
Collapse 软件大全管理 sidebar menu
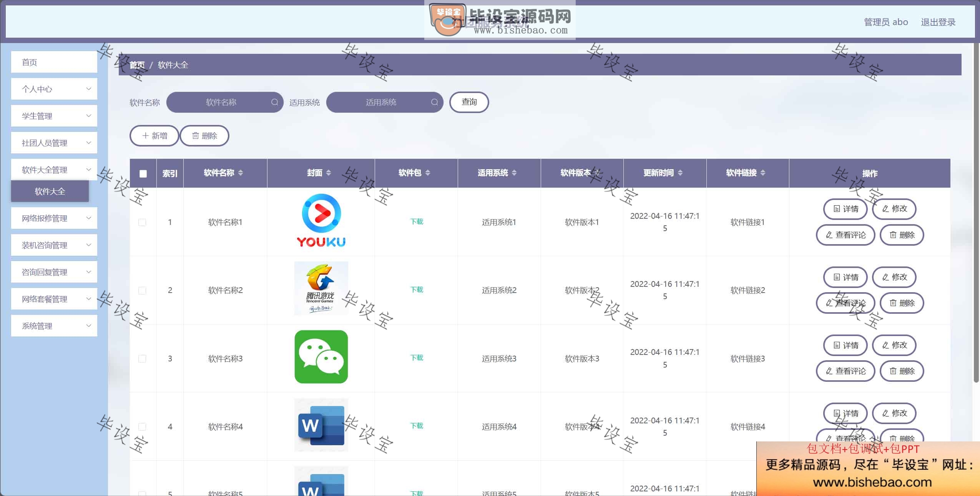(x=54, y=170)
